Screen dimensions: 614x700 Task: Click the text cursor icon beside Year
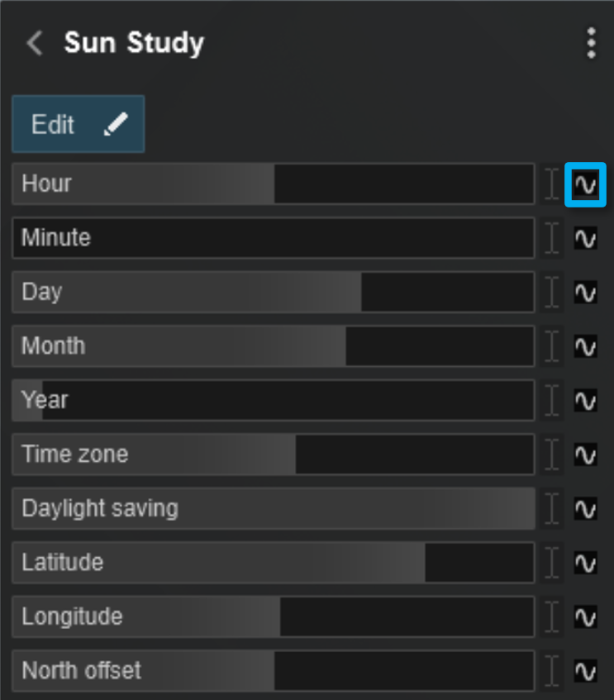(552, 401)
